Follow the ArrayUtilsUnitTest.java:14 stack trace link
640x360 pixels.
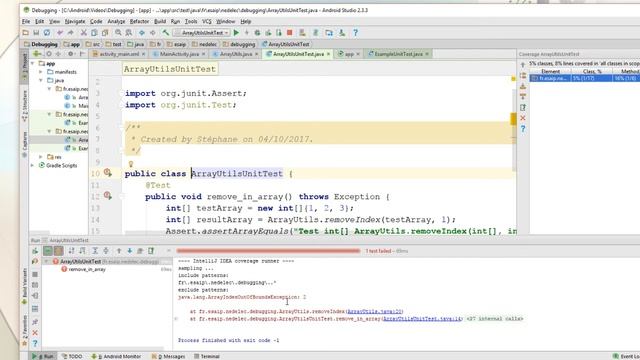[422, 319]
